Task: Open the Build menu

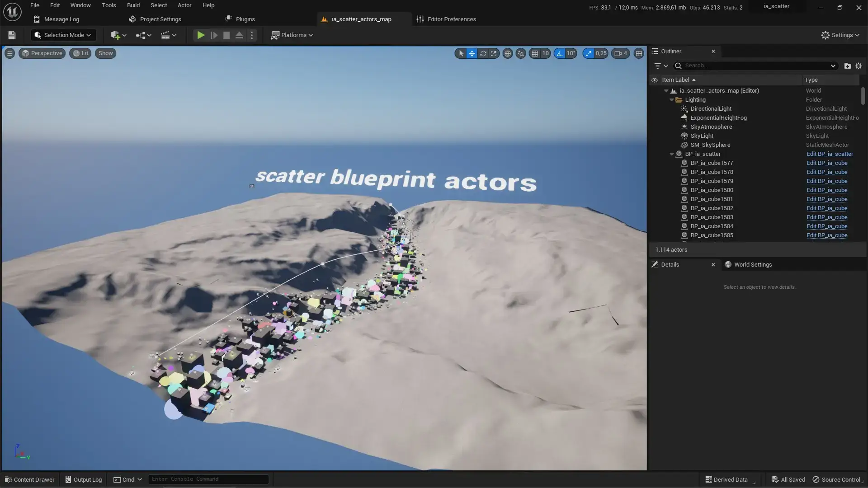Action: (133, 5)
